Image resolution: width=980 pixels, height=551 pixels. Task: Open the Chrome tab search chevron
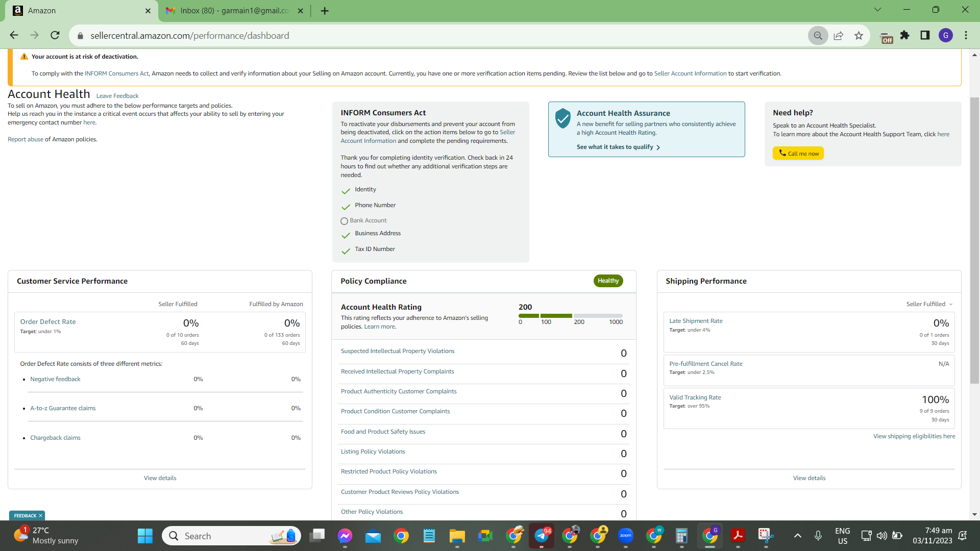pos(877,10)
